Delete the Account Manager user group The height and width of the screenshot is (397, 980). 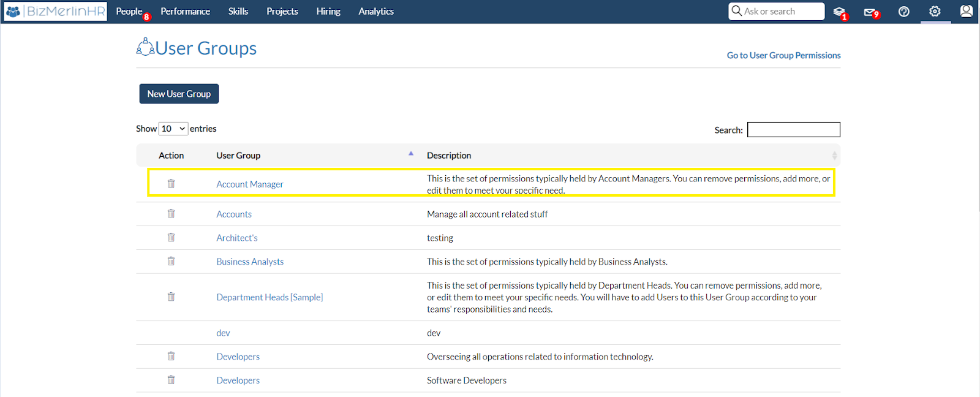click(171, 184)
